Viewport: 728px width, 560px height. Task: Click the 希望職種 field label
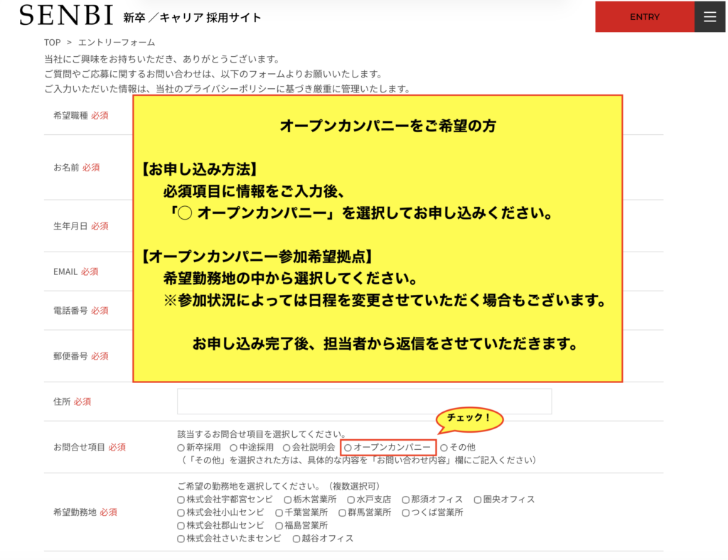coord(70,116)
